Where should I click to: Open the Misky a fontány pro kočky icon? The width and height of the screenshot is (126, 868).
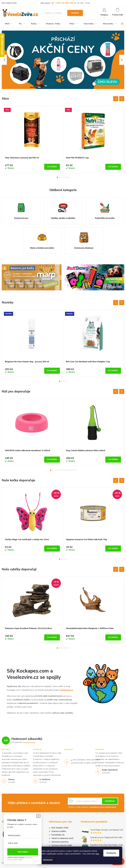42,237
